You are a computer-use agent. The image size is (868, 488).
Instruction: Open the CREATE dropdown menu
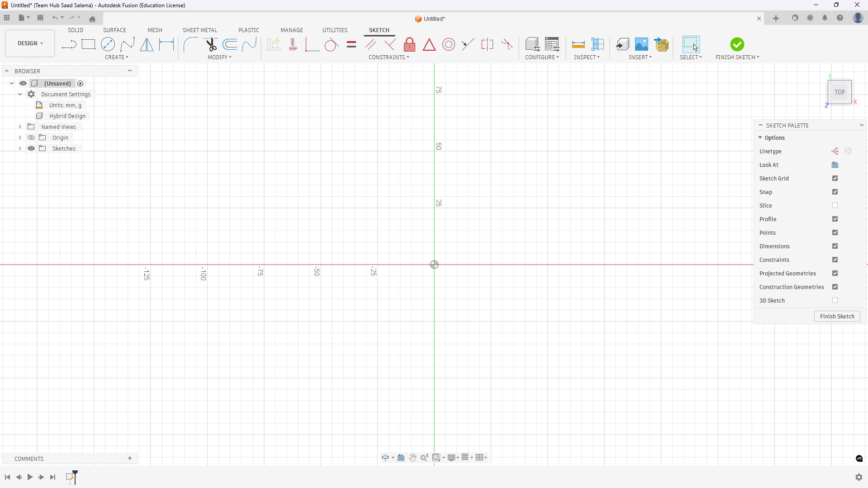click(x=117, y=57)
